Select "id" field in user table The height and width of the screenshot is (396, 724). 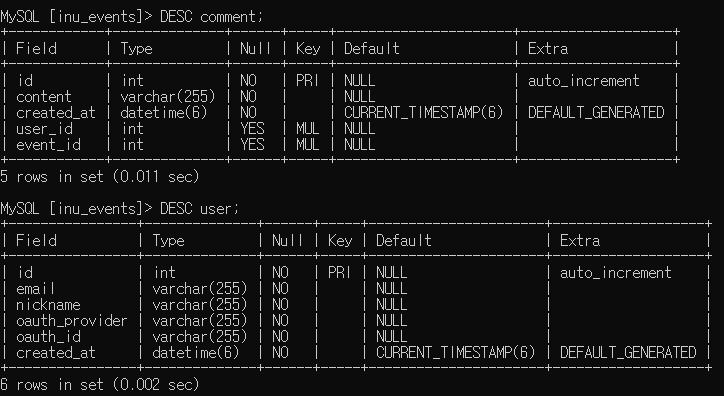point(25,273)
